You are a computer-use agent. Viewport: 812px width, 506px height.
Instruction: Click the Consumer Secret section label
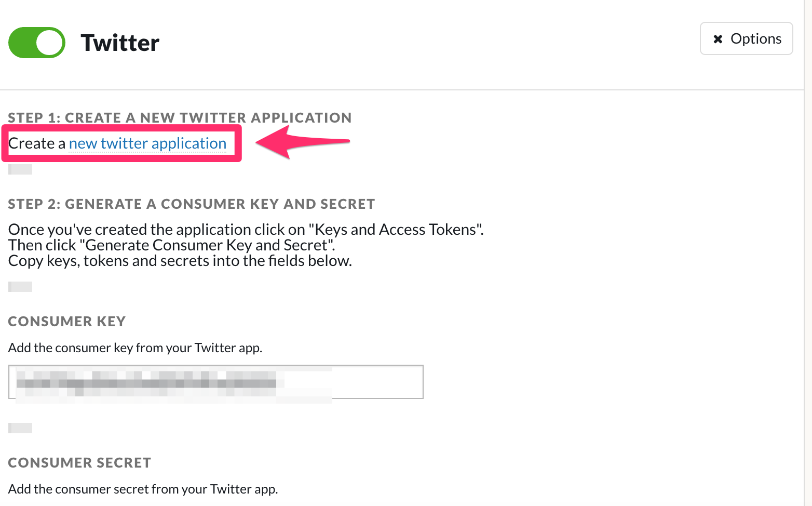pos(79,463)
